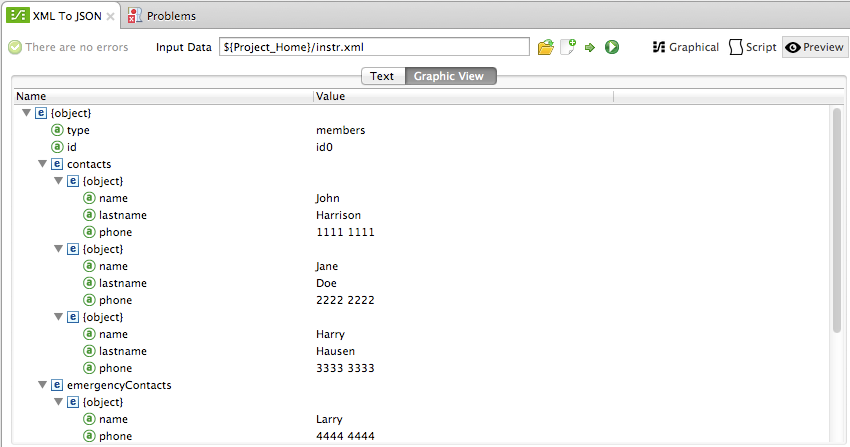The height and width of the screenshot is (447, 850).
Task: Collapse the root {object} node
Action: click(x=26, y=113)
